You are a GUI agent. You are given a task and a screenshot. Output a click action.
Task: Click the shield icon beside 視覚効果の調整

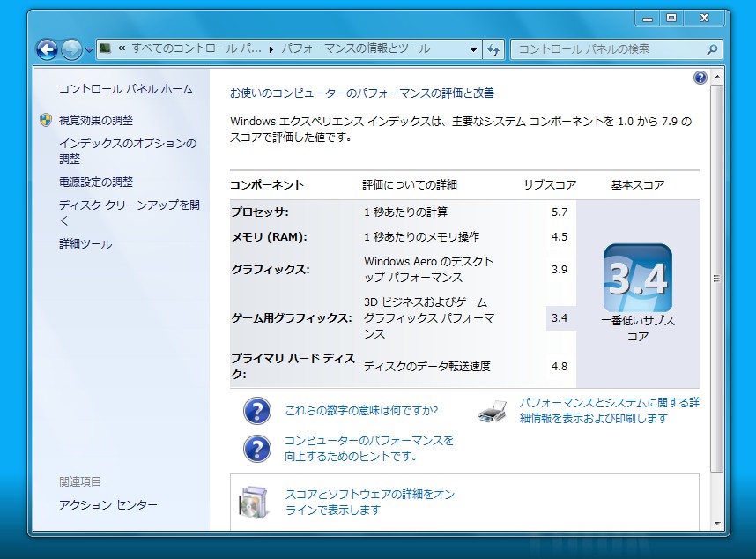coord(46,120)
